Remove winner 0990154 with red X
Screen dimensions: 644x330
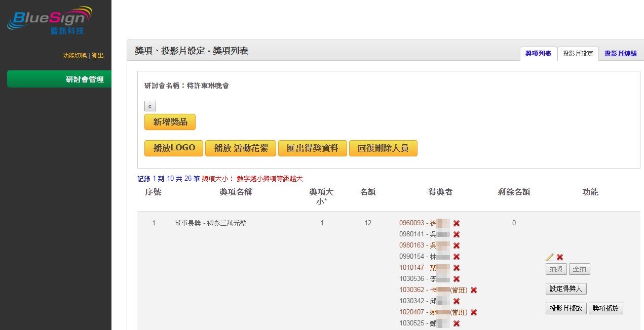pyautogui.click(x=457, y=257)
